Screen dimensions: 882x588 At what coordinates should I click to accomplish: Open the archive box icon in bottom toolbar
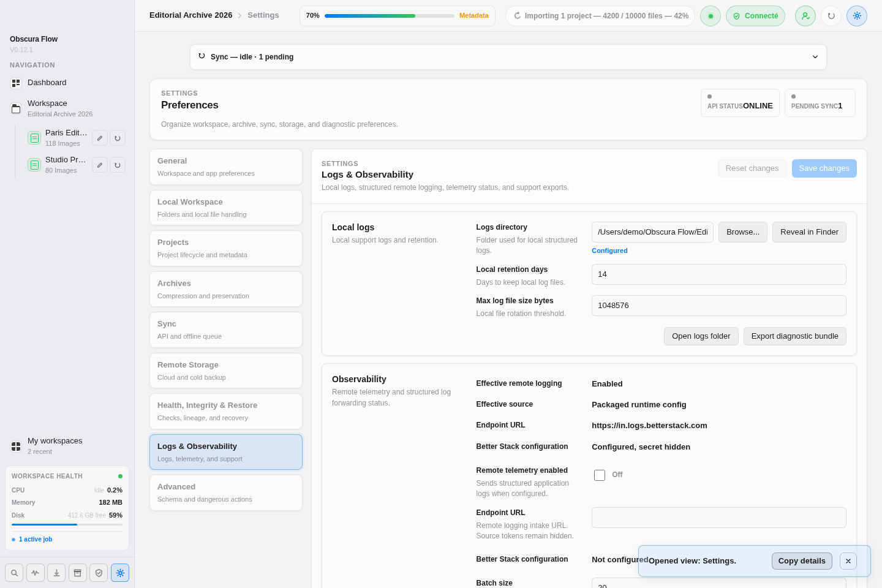tap(78, 573)
